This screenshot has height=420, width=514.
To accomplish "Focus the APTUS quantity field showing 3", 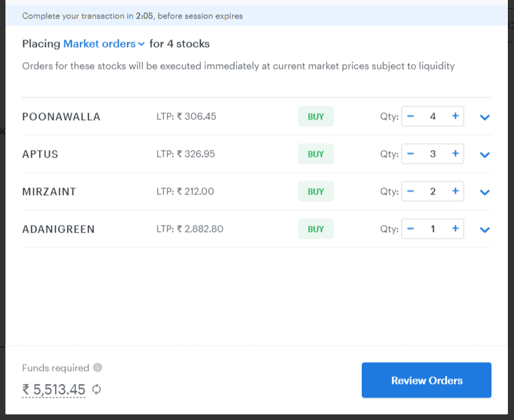I will click(x=433, y=154).
